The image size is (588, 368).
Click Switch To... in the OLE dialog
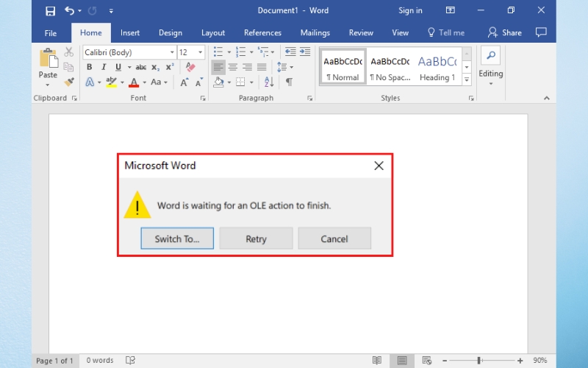point(177,238)
